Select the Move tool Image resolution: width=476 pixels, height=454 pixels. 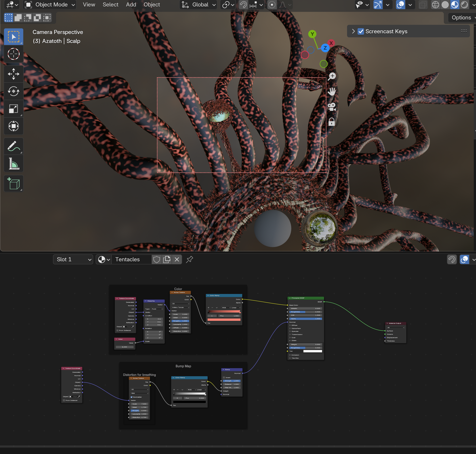(14, 74)
